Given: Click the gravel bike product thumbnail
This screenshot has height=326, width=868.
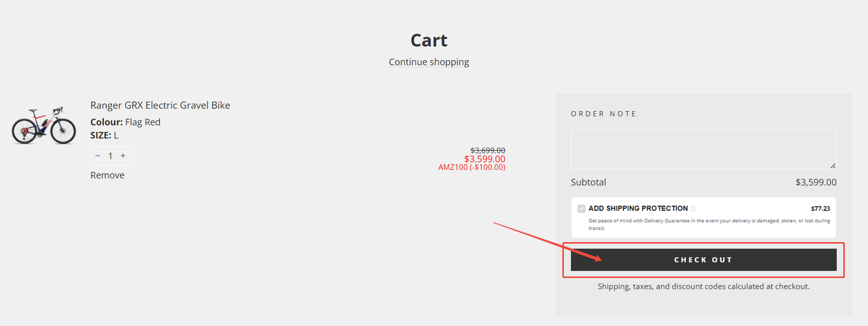Looking at the screenshot, I should (x=44, y=125).
